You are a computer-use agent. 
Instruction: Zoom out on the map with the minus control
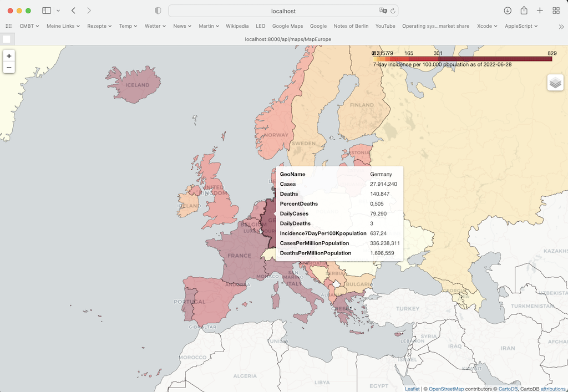[8, 67]
